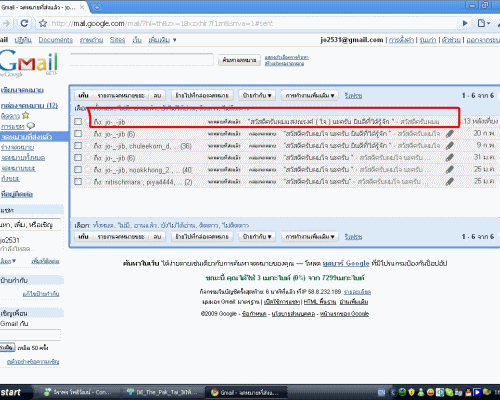Click the top move-to-inbox button
The height and width of the screenshot is (400, 500).
click(202, 95)
